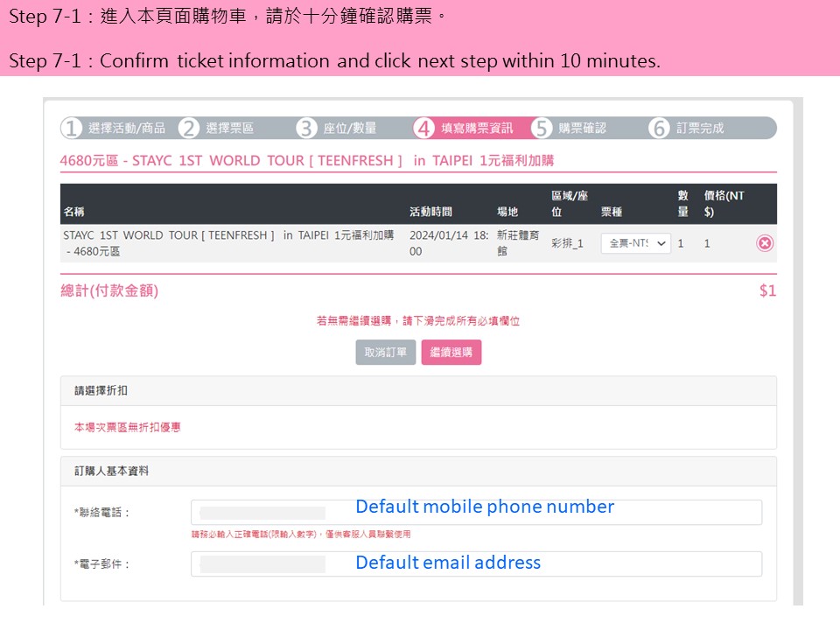Go to step 1 選擇活動/商品

(x=114, y=128)
